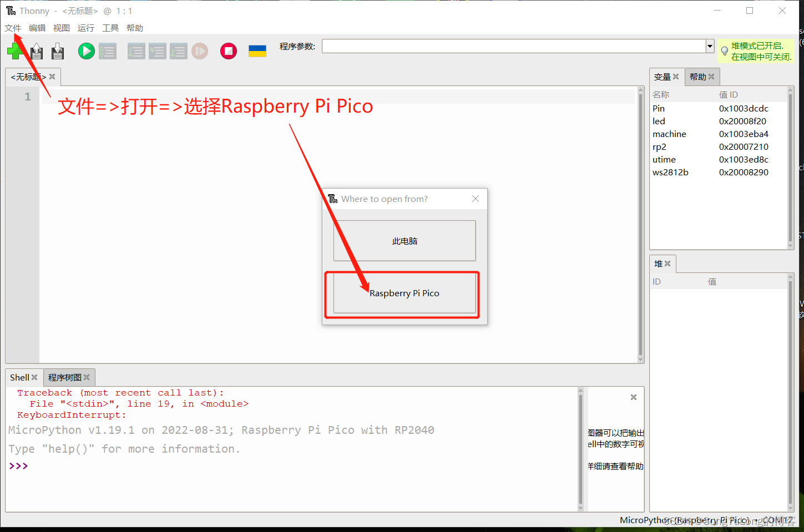
Task: Click the Open file toolbar icon
Action: coord(37,51)
